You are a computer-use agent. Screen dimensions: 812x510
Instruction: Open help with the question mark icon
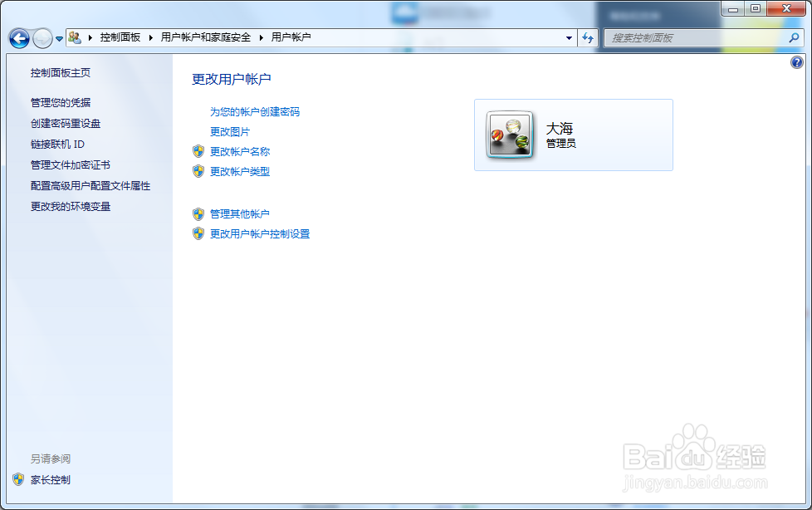click(x=796, y=63)
